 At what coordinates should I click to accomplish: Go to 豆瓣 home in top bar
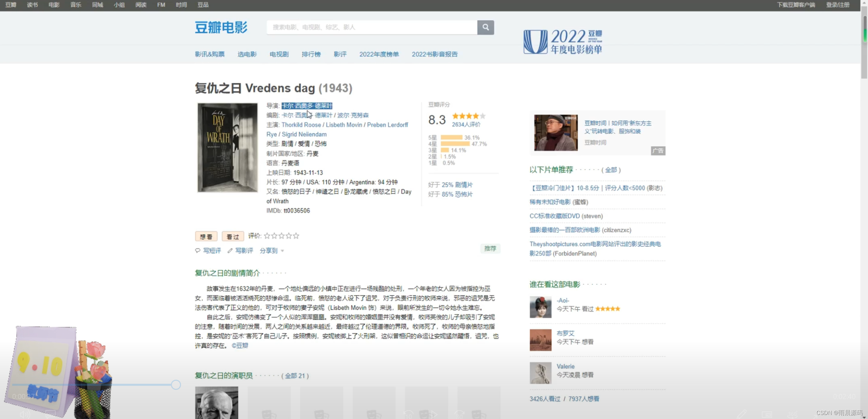[x=11, y=5]
